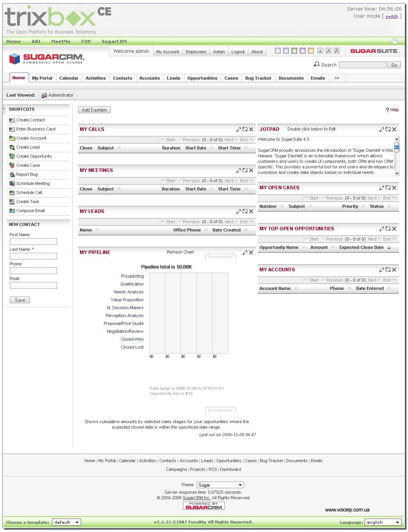408x532 pixels.
Task: Remove the My Leads dashlet
Action: pos(251,211)
